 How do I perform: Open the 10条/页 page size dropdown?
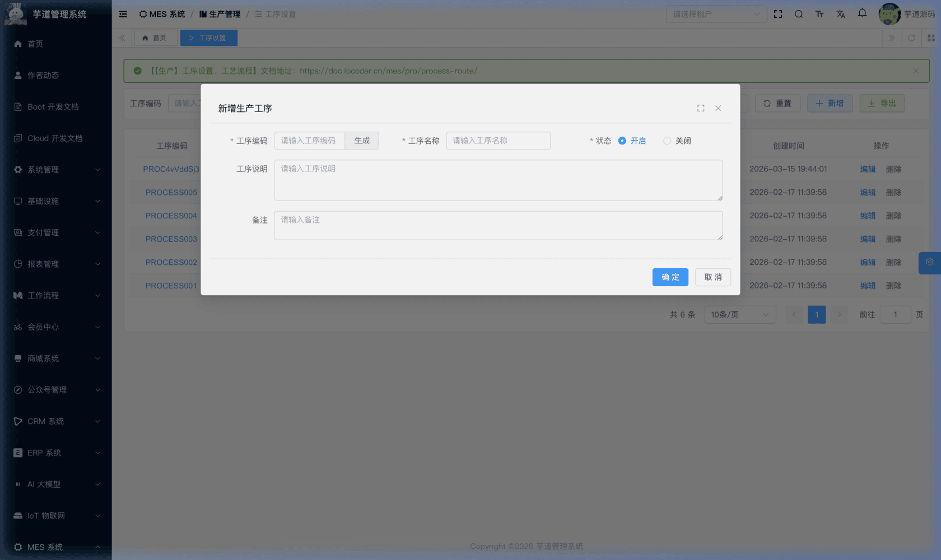tap(740, 314)
